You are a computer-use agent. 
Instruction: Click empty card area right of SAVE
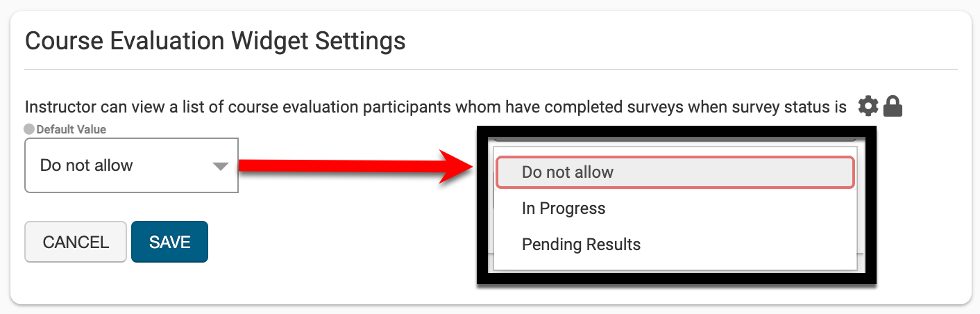tap(333, 242)
